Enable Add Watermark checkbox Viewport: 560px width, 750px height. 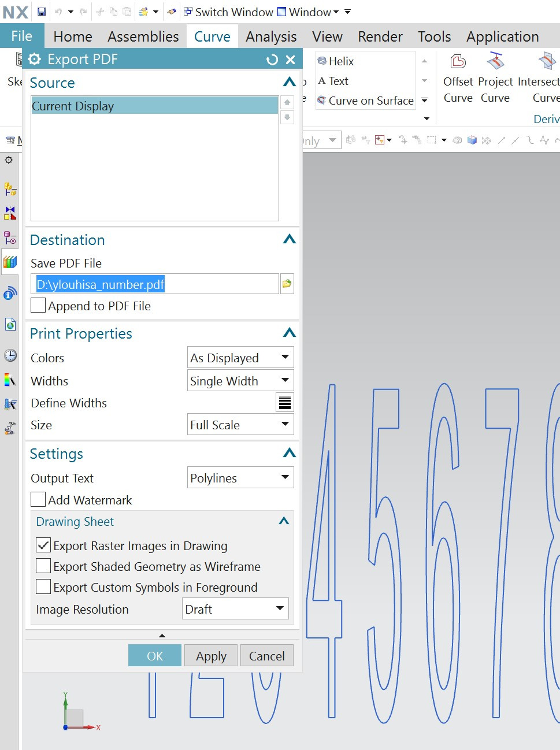point(38,500)
